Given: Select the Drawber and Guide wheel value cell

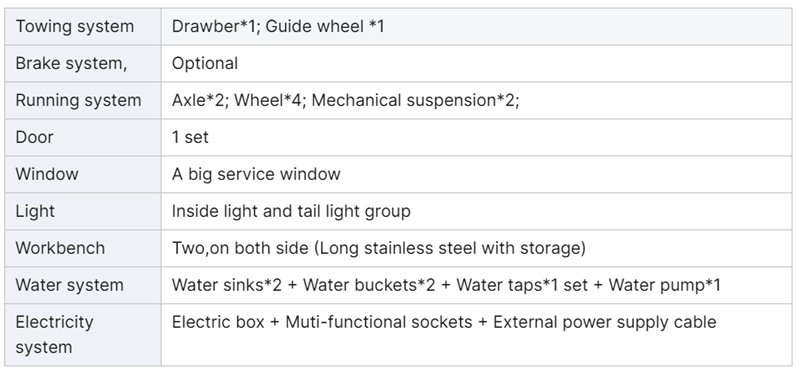Looking at the screenshot, I should point(477,27).
